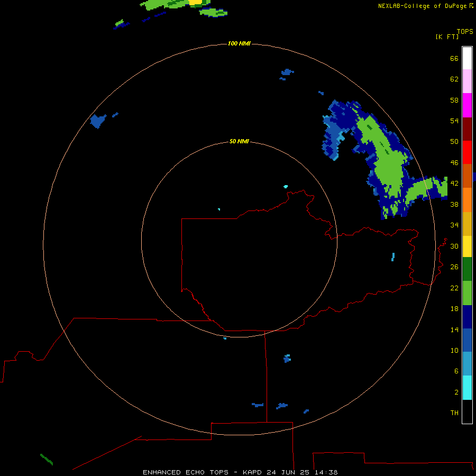Click the black TH threshold swatch
This screenshot has height=476, width=476.
click(x=467, y=411)
